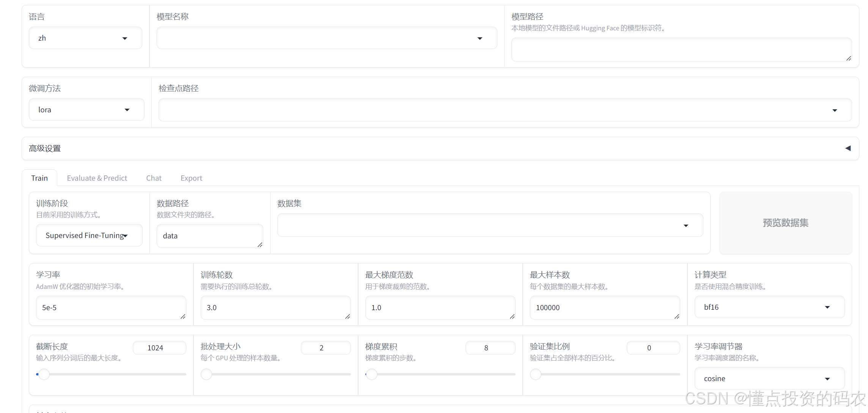Click the 模型路径 model path text field
Image resolution: width=868 pixels, height=413 pixels.
tap(681, 50)
